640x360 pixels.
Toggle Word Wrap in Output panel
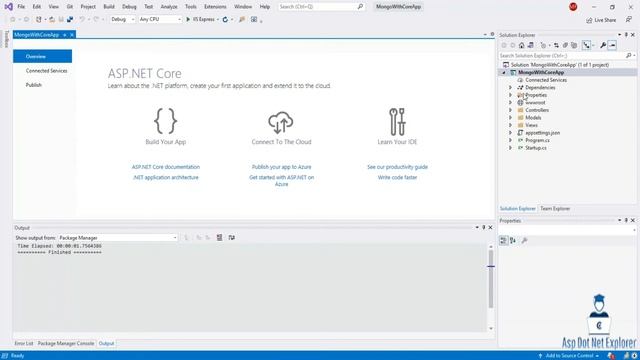point(231,238)
